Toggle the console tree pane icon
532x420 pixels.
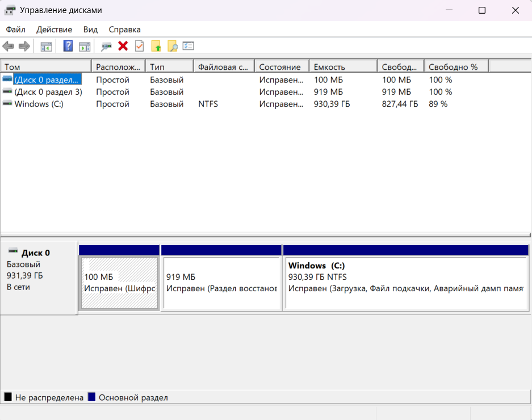[46, 47]
